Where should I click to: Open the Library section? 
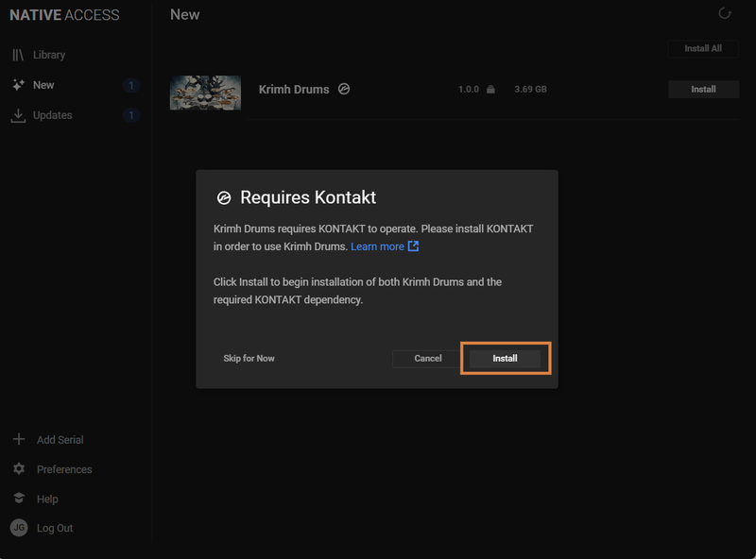pos(49,55)
